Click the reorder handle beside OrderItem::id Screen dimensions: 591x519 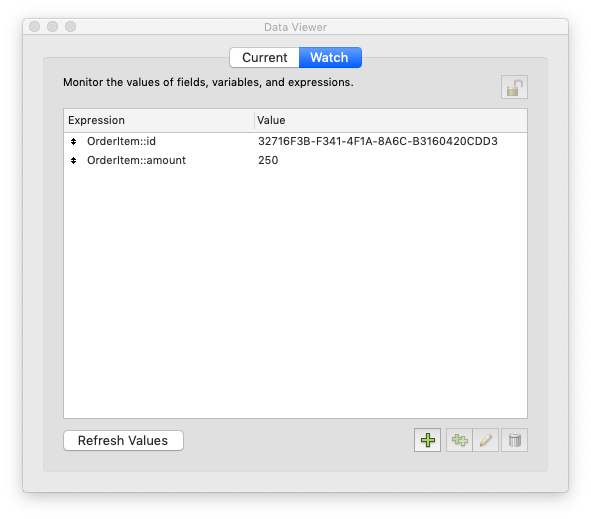[73, 141]
